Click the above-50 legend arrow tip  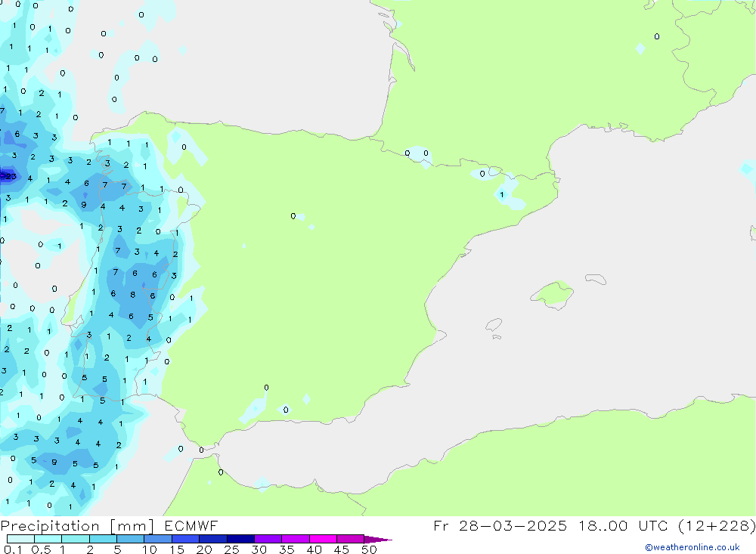[x=379, y=540]
